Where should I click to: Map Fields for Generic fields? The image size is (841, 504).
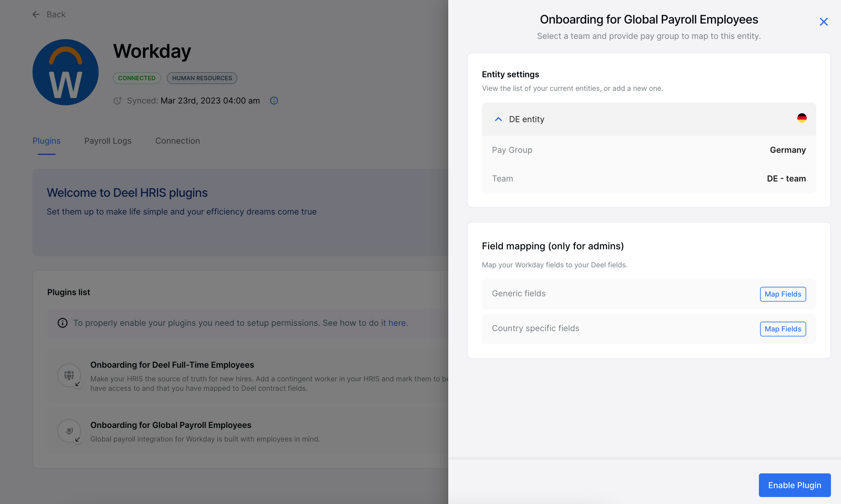pos(783,294)
